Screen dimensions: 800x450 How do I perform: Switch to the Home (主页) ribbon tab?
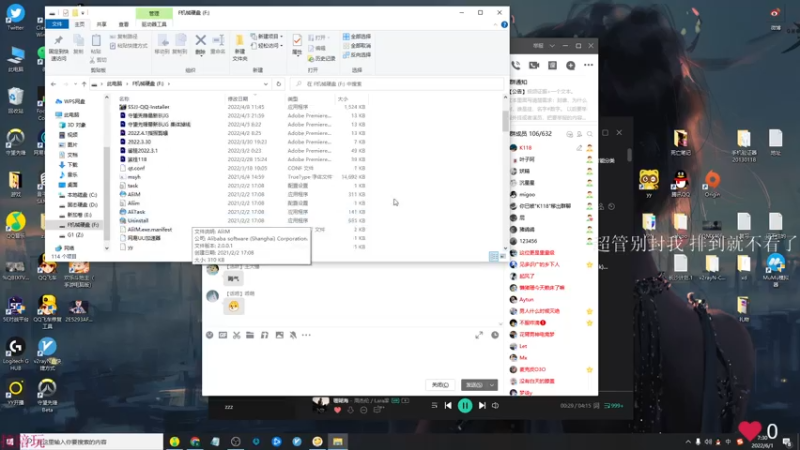point(80,24)
